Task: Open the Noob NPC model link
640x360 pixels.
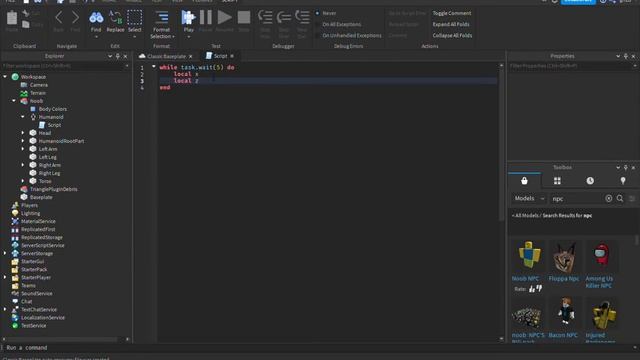Action: click(525, 278)
